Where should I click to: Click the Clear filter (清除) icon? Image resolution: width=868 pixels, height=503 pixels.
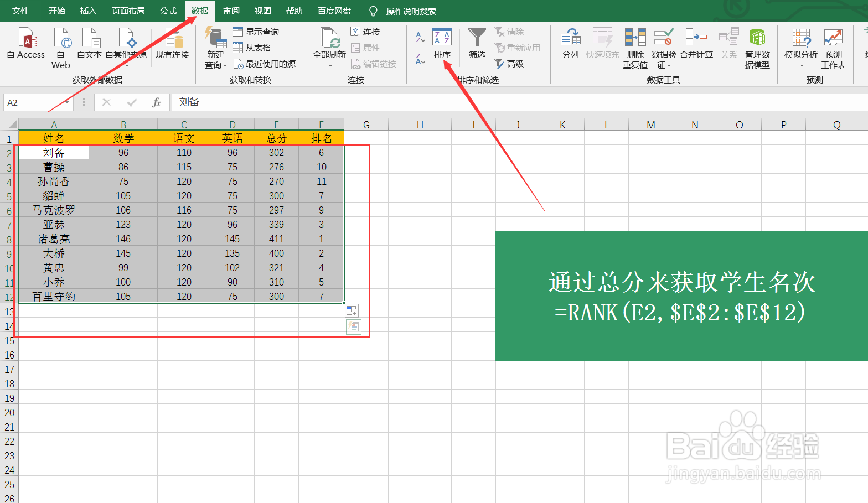(x=499, y=32)
